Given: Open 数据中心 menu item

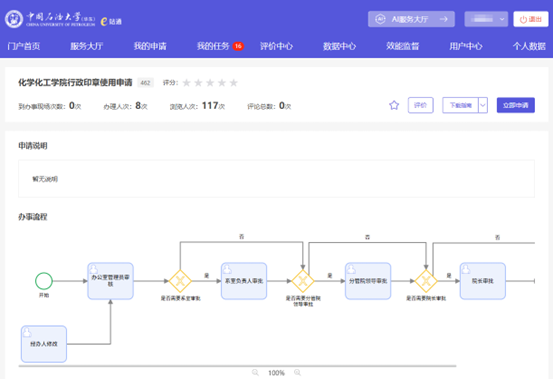Looking at the screenshot, I should coord(339,46).
